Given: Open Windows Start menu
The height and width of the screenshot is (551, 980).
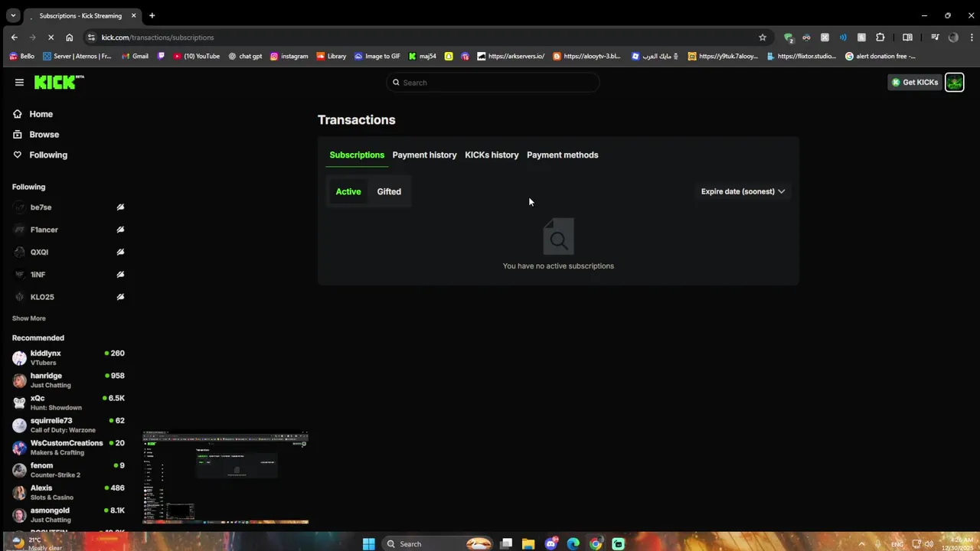Looking at the screenshot, I should (368, 544).
